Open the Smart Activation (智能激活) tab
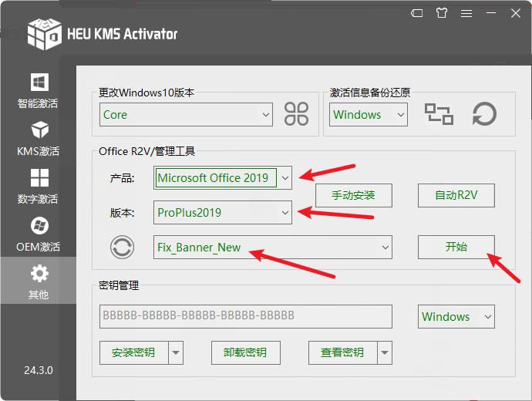Screen dimensions: 532x401 39,90
